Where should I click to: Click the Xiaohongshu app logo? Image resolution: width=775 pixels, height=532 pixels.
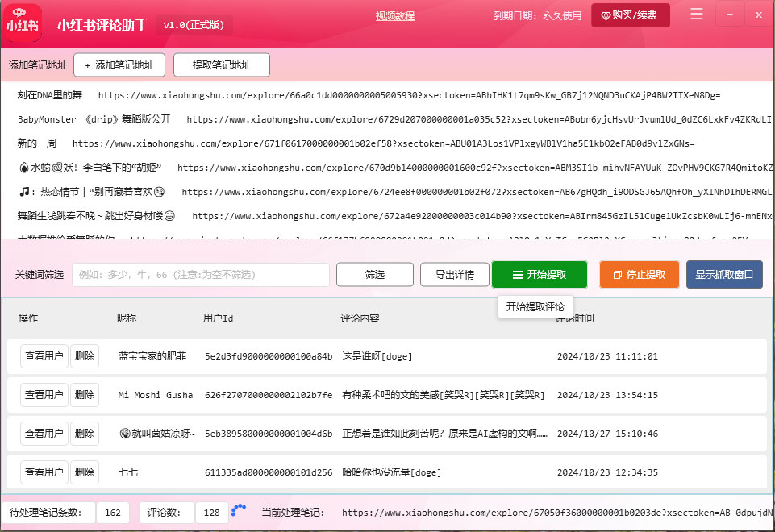pyautogui.click(x=23, y=24)
